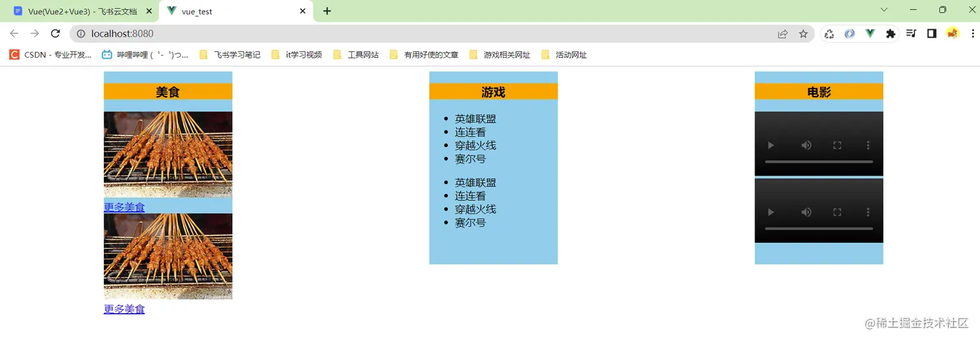Follow the second 更多美食 link
This screenshot has width=980, height=341.
[124, 309]
